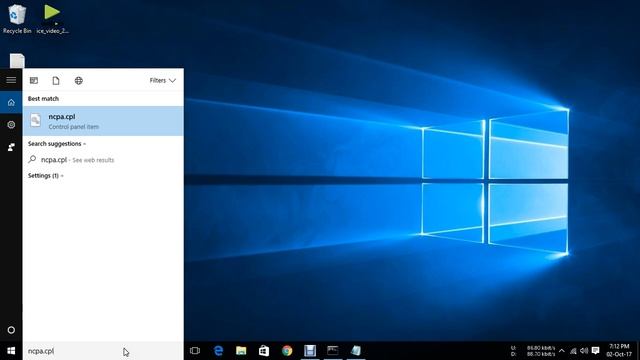Filter search results by Documents icon
Viewport: 640px width, 360px height.
click(56, 80)
